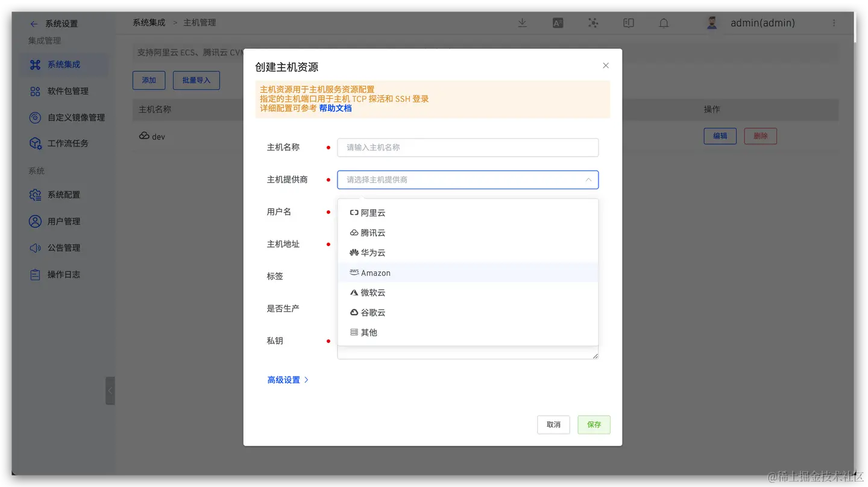This screenshot has width=868, height=487.
Task: Click 编辑 for the dev host
Action: point(720,136)
